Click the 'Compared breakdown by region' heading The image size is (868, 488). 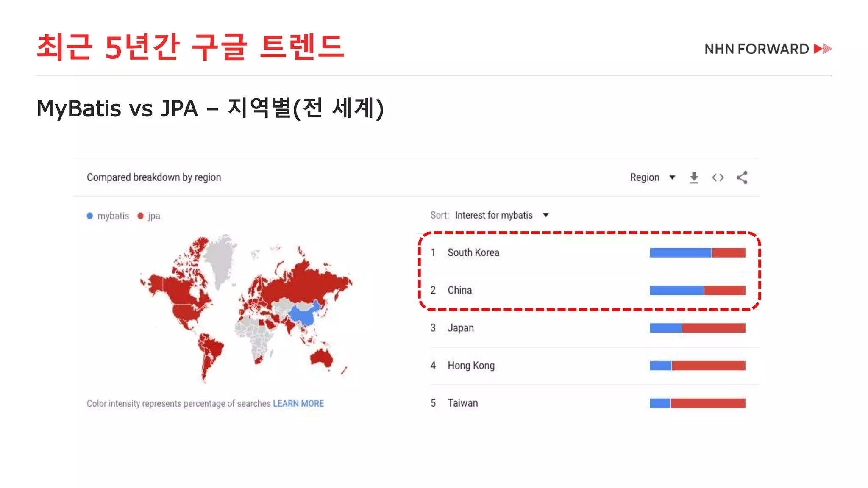154,177
